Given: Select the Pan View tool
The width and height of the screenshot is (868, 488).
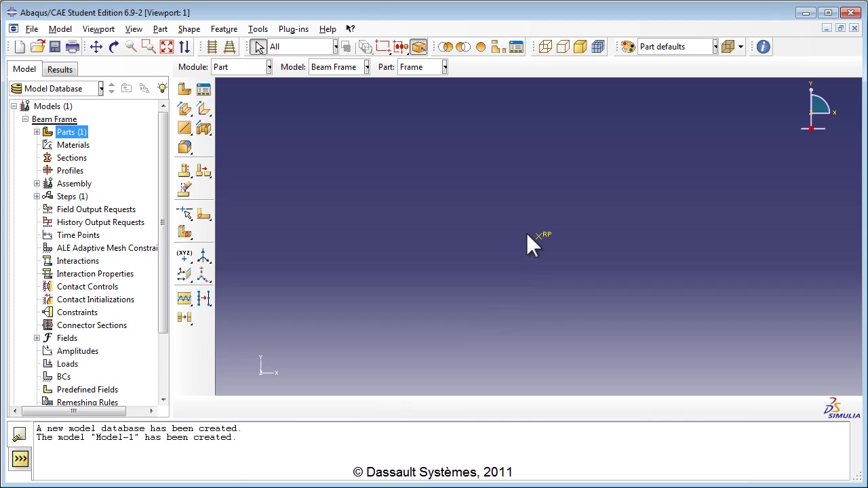Looking at the screenshot, I should click(96, 47).
